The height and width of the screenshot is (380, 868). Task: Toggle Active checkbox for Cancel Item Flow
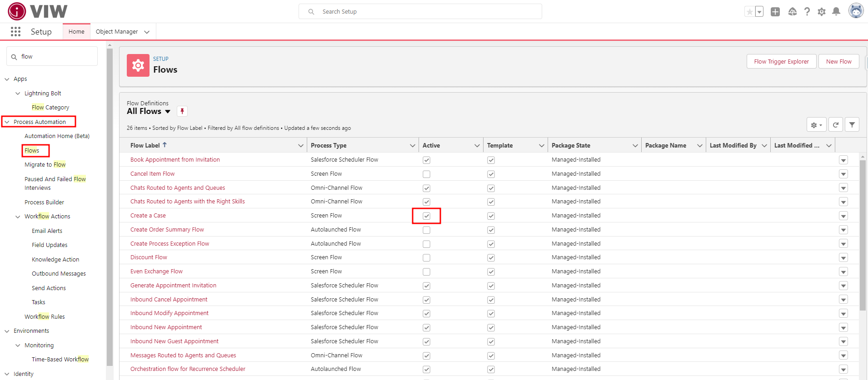[x=426, y=174]
